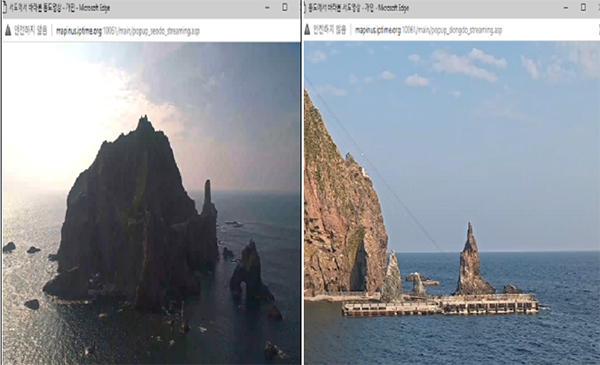Minimize the dongdo_streaming popup window
The image size is (600, 365).
click(x=566, y=8)
